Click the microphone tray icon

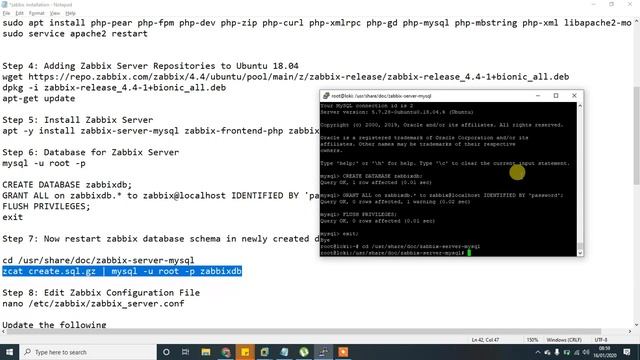(x=557, y=352)
